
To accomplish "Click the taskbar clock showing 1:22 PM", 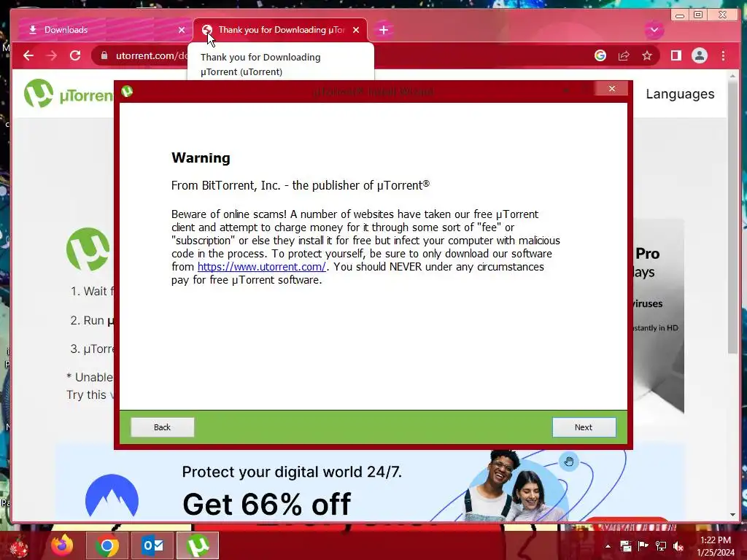I will tap(715, 546).
